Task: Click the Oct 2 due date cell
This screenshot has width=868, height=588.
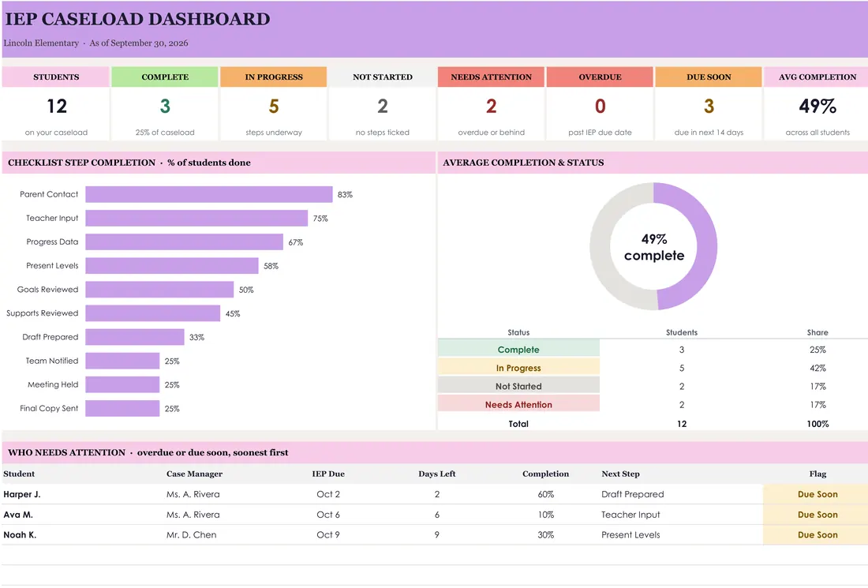Action: point(328,494)
